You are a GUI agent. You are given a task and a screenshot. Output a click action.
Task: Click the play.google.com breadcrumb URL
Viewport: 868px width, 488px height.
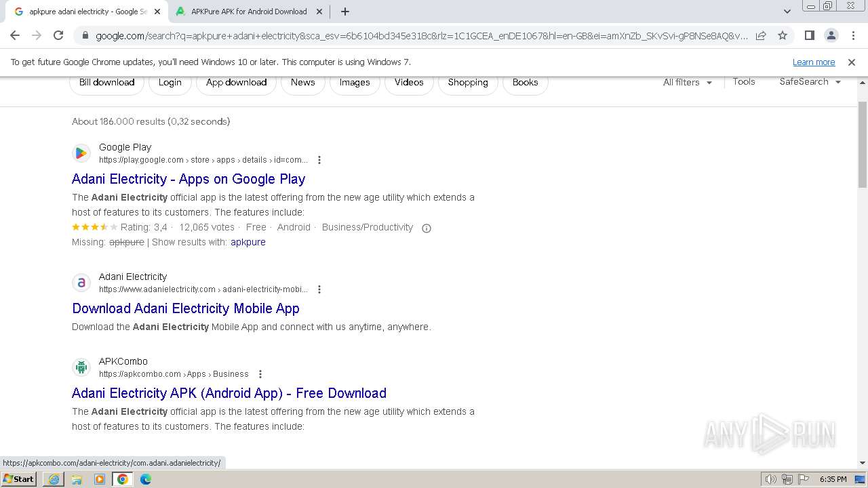(203, 160)
